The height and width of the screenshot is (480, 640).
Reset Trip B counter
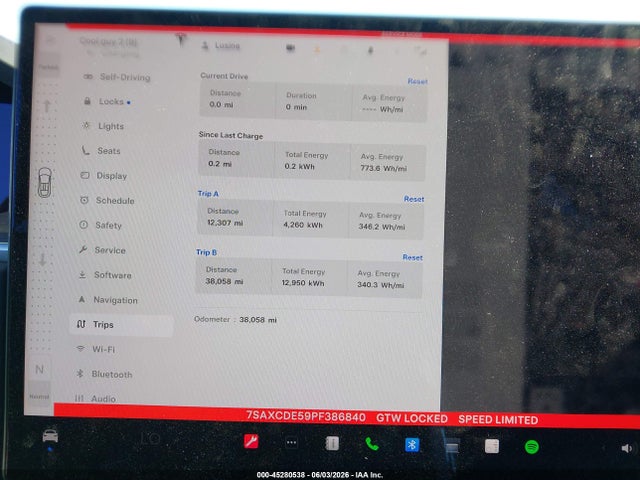[x=412, y=258]
